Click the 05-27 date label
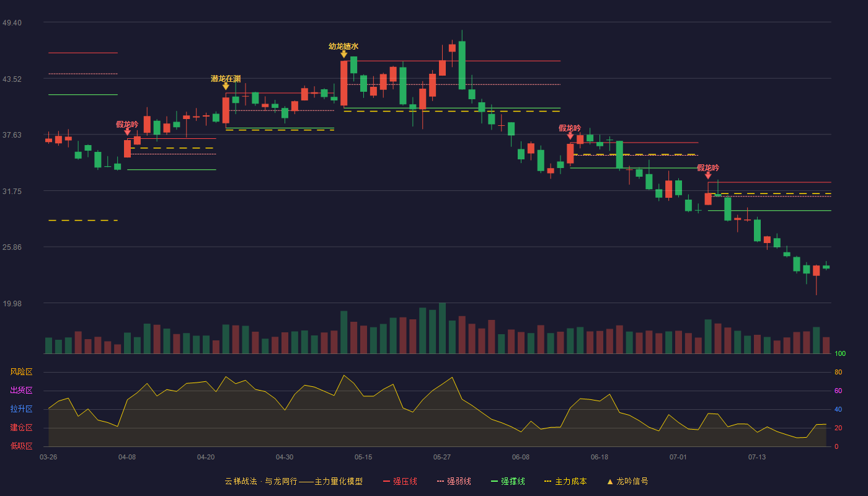The width and height of the screenshot is (868, 496). pyautogui.click(x=442, y=457)
